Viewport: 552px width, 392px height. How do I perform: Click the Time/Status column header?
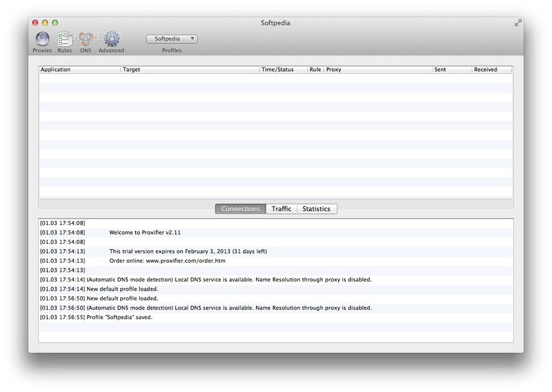tap(283, 70)
